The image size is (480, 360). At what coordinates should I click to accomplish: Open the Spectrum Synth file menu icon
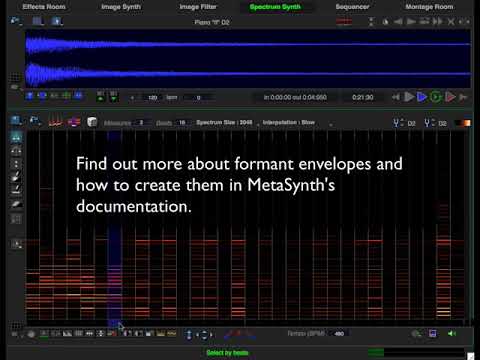(15, 121)
